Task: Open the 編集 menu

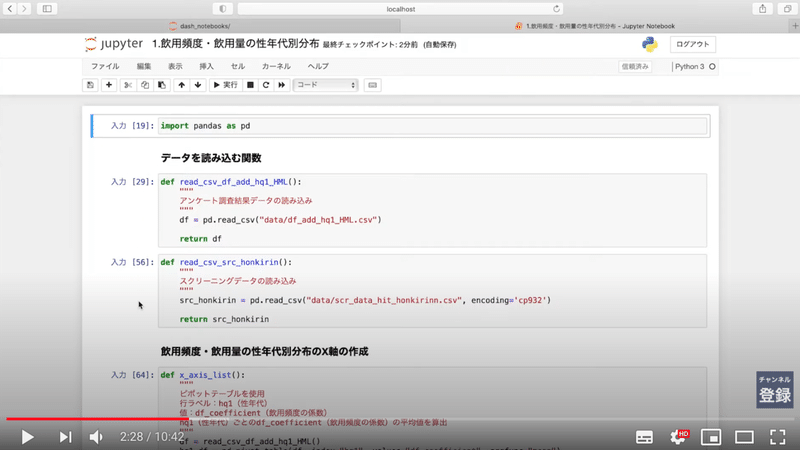Action: [144, 66]
